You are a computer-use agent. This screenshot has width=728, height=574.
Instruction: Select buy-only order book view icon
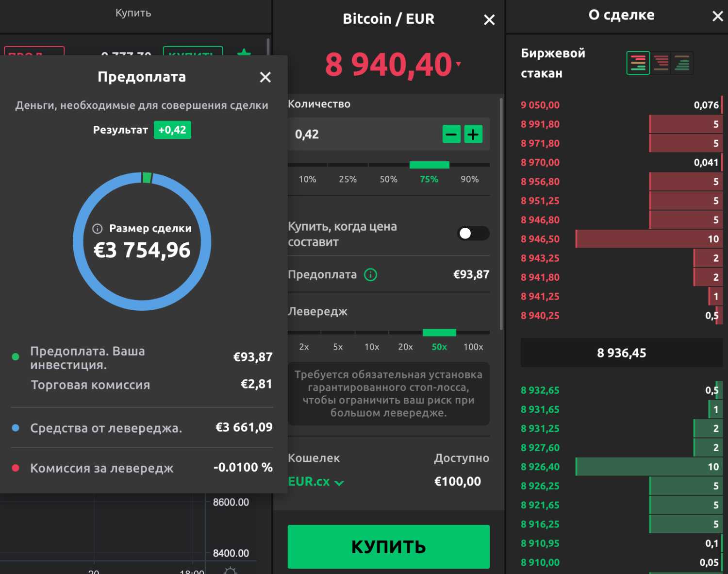point(682,63)
